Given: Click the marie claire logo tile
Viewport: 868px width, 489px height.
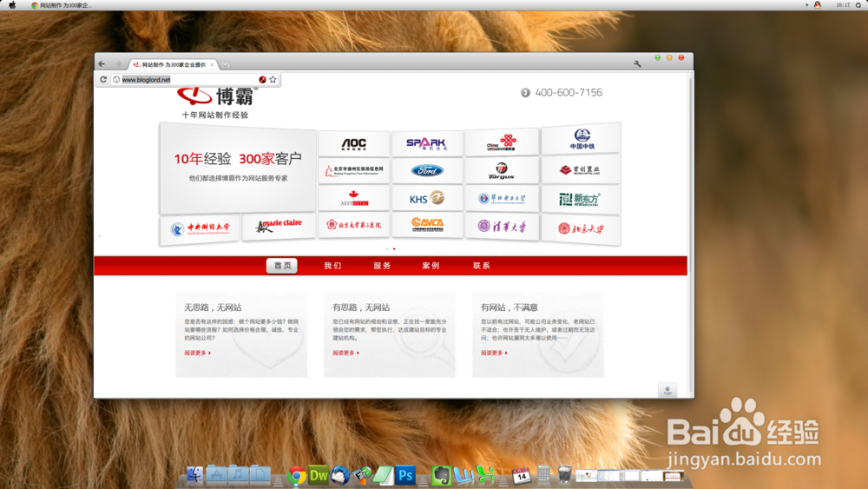Looking at the screenshot, I should pyautogui.click(x=279, y=227).
